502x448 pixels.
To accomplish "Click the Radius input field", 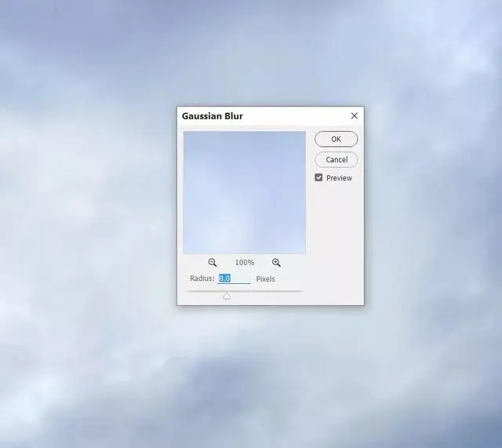I will [234, 279].
